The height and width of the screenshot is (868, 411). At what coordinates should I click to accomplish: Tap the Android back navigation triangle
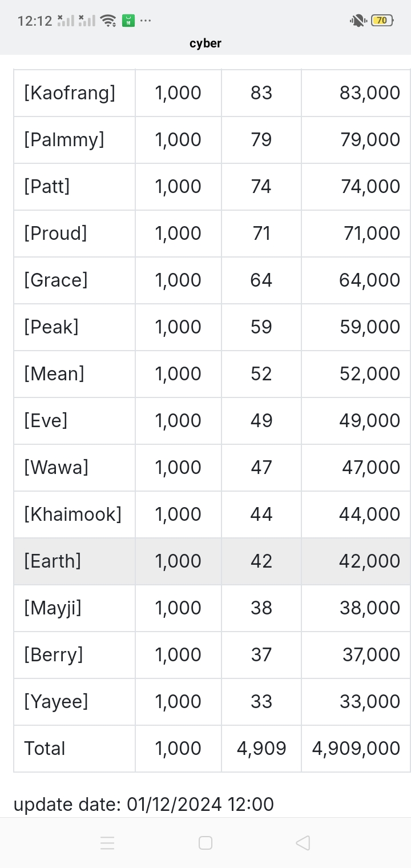(303, 843)
